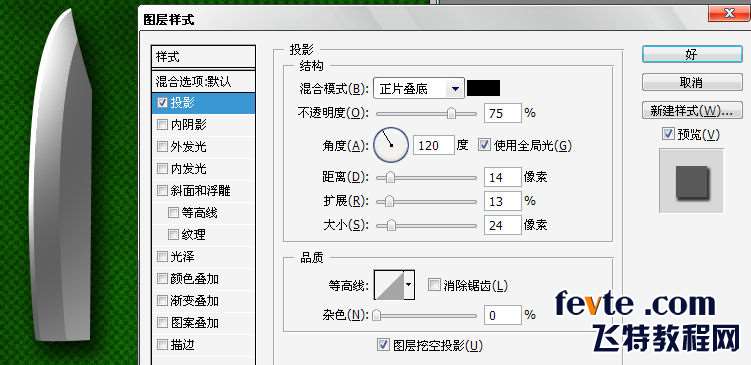
Task: Click the 扩展 value field 13
Action: point(502,201)
